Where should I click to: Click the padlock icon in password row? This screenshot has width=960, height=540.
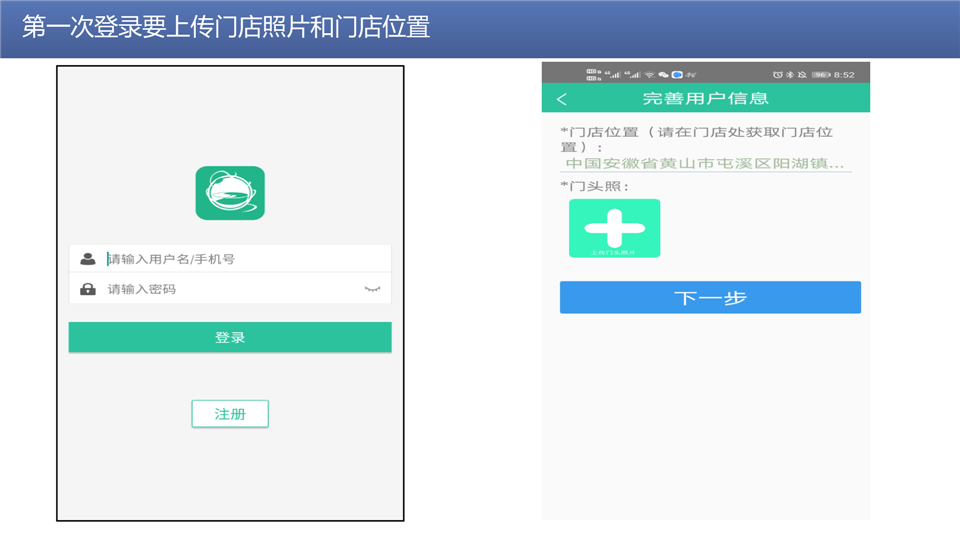(88, 289)
